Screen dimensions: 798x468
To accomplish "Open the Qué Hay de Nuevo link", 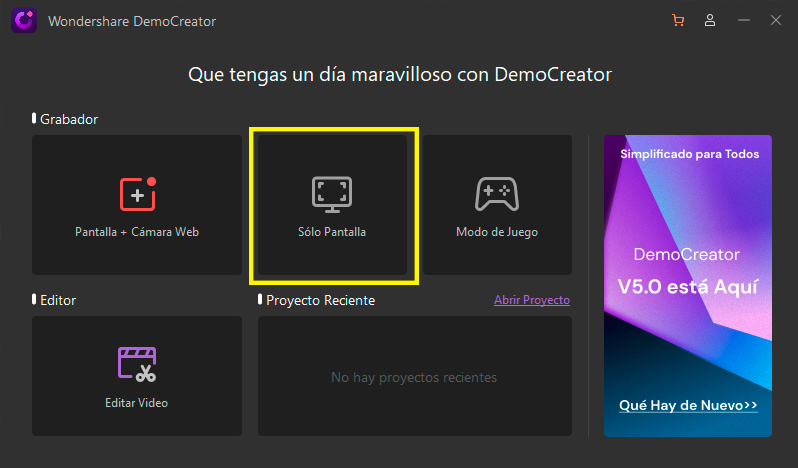I will click(x=688, y=405).
